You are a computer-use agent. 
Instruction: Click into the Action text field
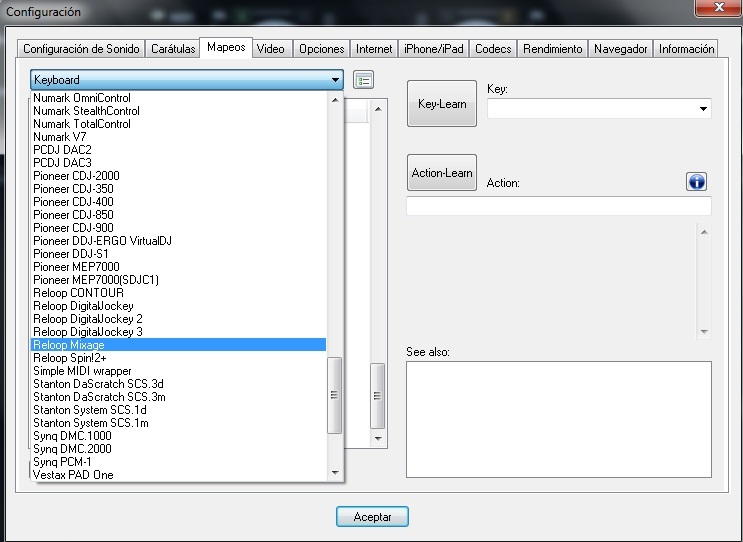click(558, 206)
